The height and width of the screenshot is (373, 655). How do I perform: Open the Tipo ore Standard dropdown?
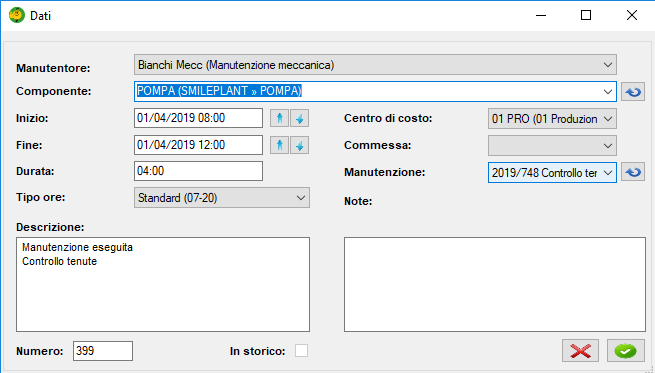point(222,198)
